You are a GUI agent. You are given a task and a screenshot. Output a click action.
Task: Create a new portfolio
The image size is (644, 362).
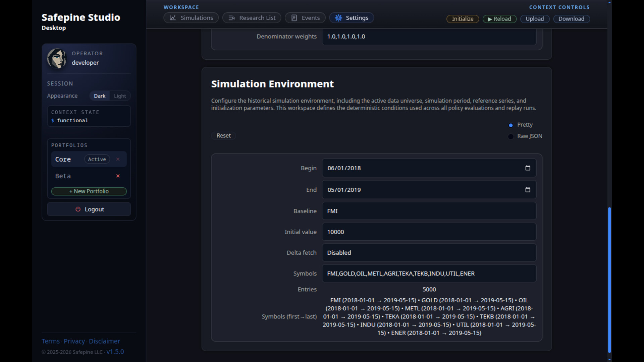point(89,191)
